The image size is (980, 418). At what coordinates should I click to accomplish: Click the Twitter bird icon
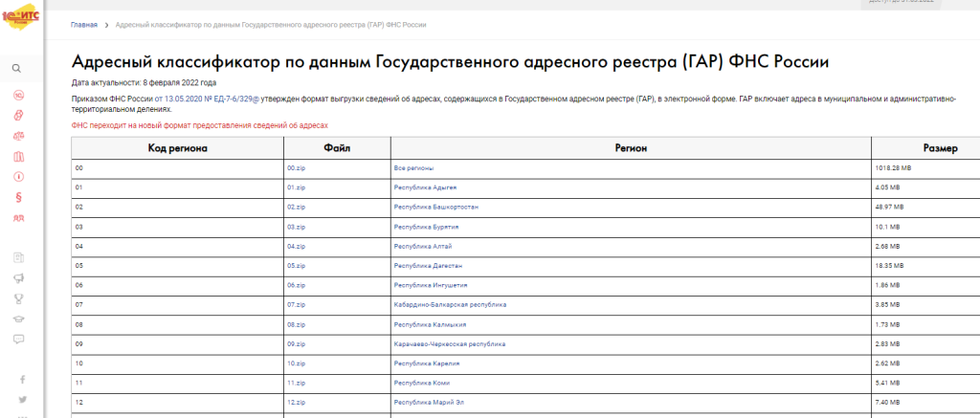pos(22,399)
